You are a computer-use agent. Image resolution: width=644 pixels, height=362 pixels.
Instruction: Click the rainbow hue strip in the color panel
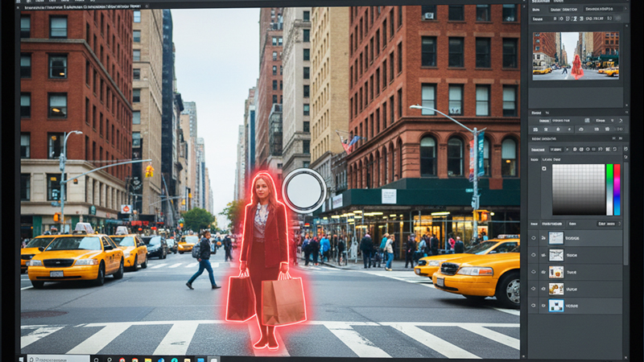(x=617, y=189)
